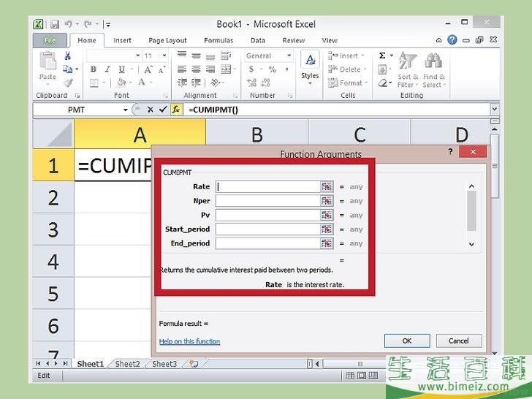Click OK in Function Arguments dialog
The height and width of the screenshot is (399, 532).
(x=407, y=341)
